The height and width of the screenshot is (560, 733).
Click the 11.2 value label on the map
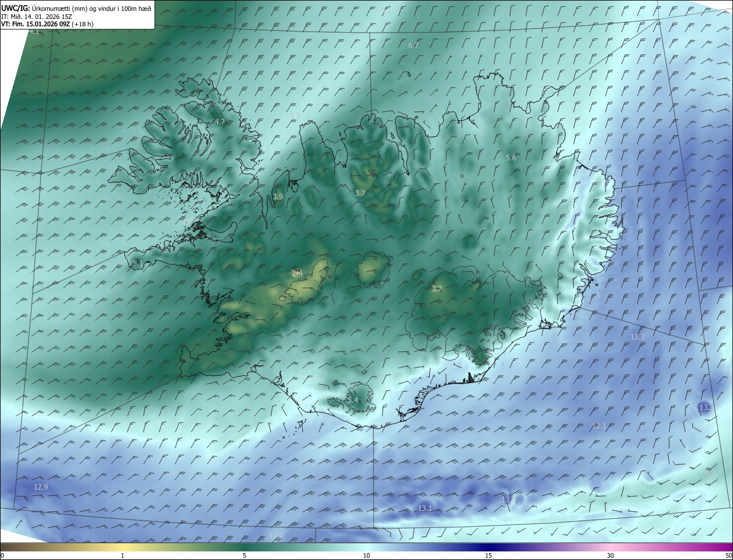276,535
